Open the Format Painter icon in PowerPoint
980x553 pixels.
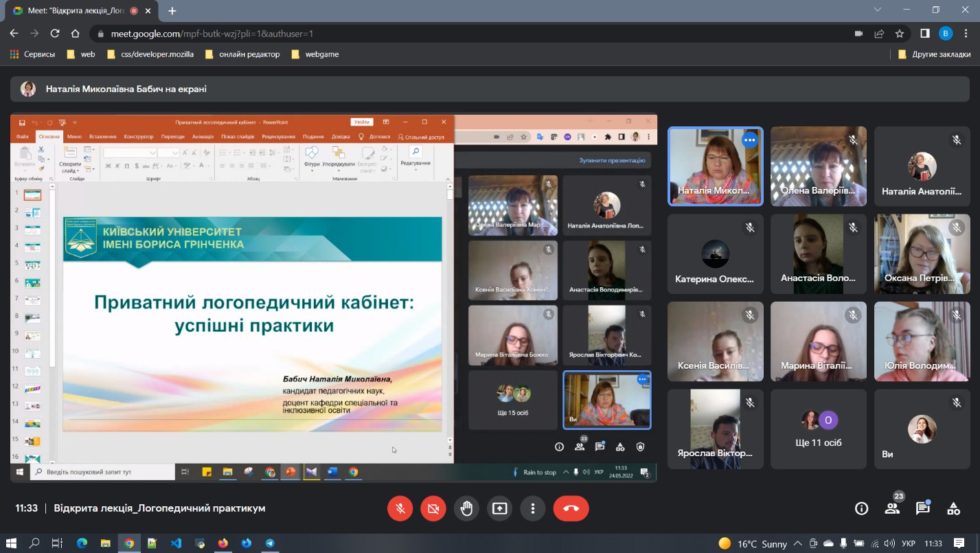click(41, 168)
